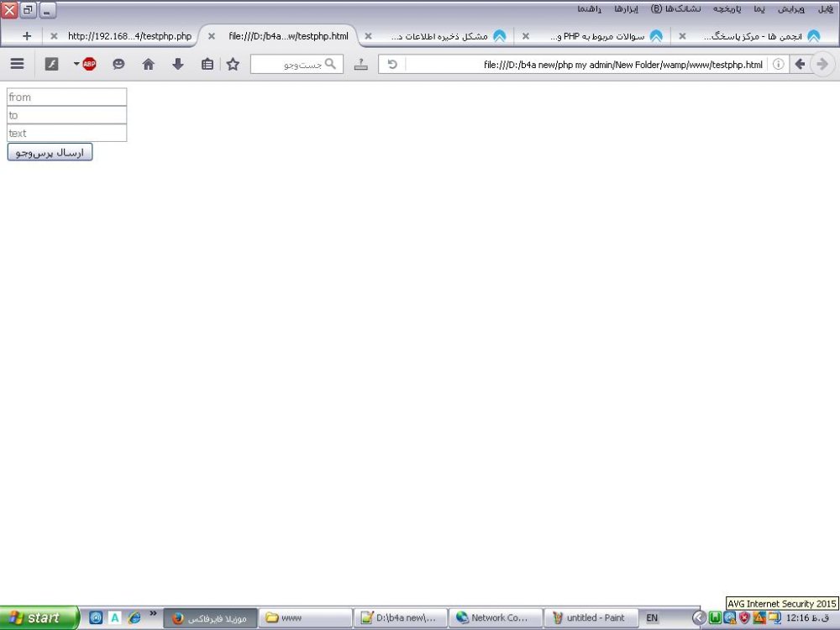Click the smiley face toolbar icon
Image resolution: width=840 pixels, height=630 pixels.
[x=118, y=64]
